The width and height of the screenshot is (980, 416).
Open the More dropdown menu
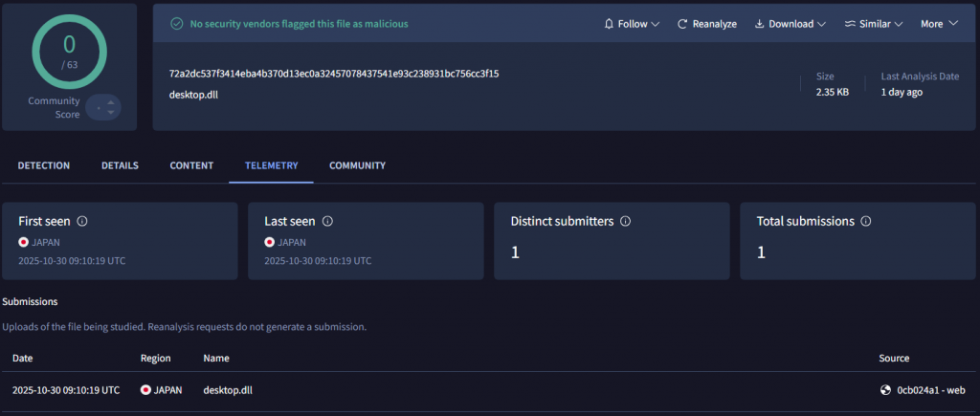point(939,24)
